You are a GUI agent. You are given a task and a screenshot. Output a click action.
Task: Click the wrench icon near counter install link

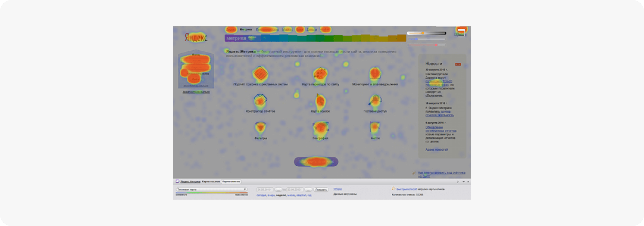(x=414, y=173)
